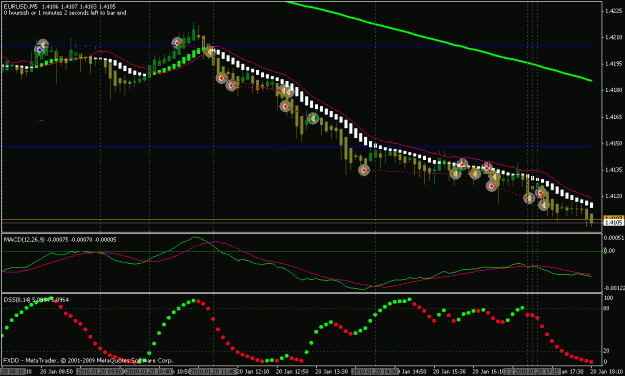Click the highlighted 2010.01.20 10:40 time label
The height and width of the screenshot is (376, 625).
tap(149, 372)
